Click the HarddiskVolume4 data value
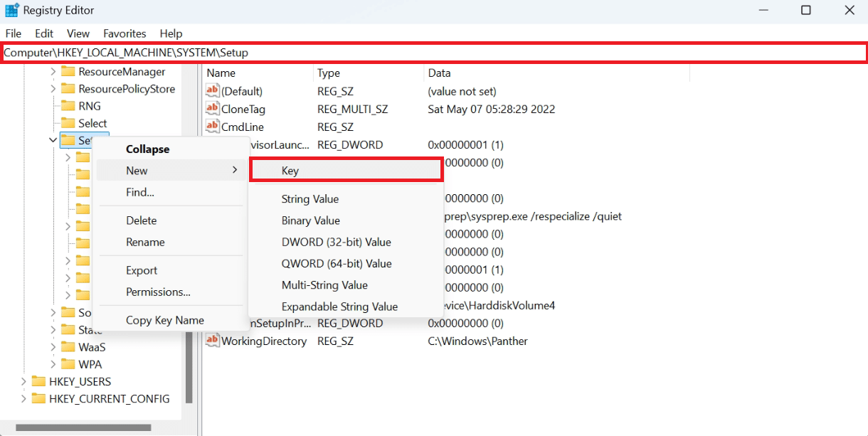 click(499, 305)
